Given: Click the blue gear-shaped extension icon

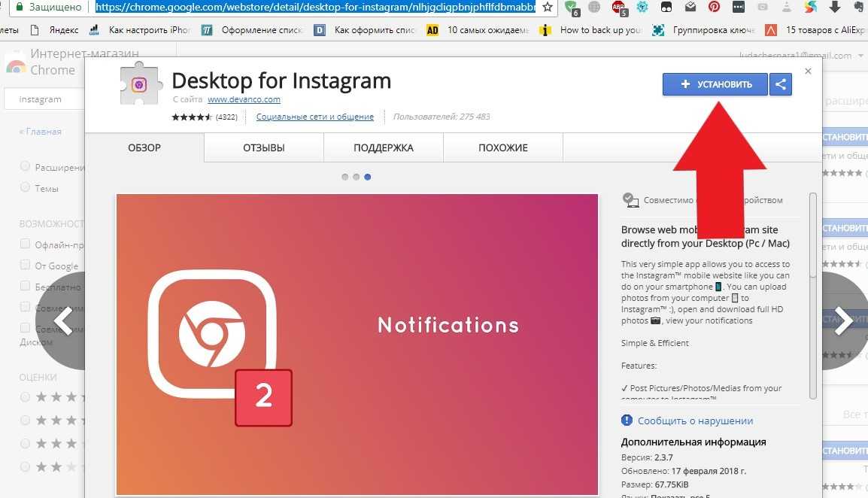Looking at the screenshot, I should pyautogui.click(x=642, y=8).
